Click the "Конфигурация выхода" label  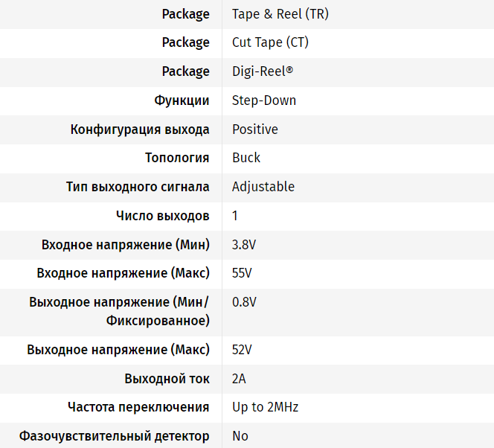(x=140, y=129)
